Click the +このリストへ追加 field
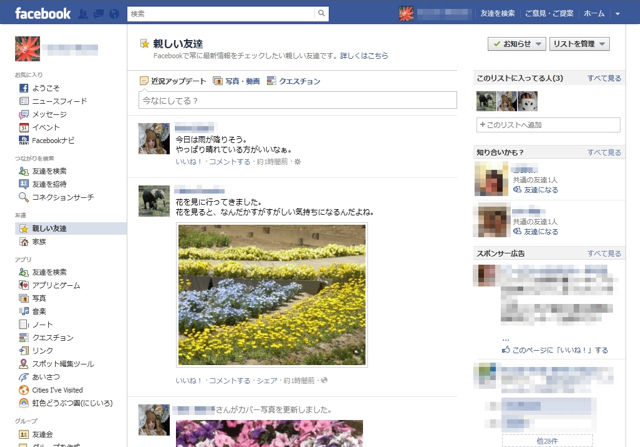The width and height of the screenshot is (640, 447). tap(548, 125)
